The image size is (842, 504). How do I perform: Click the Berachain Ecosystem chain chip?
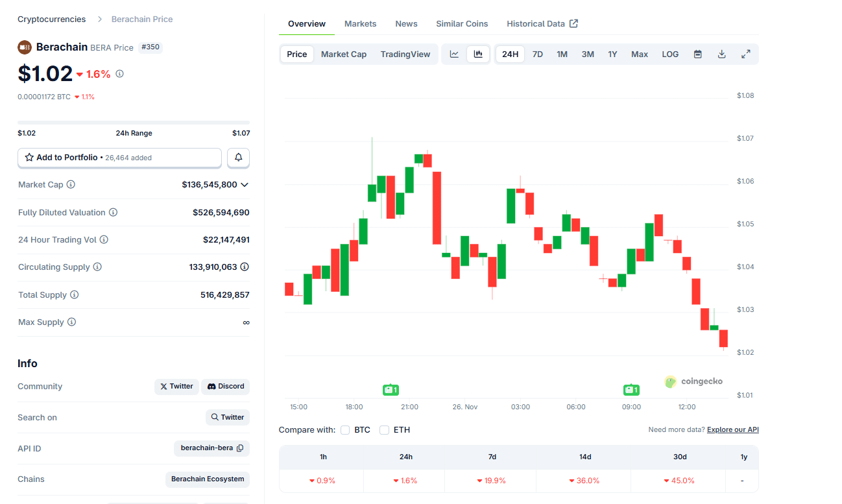pyautogui.click(x=207, y=479)
